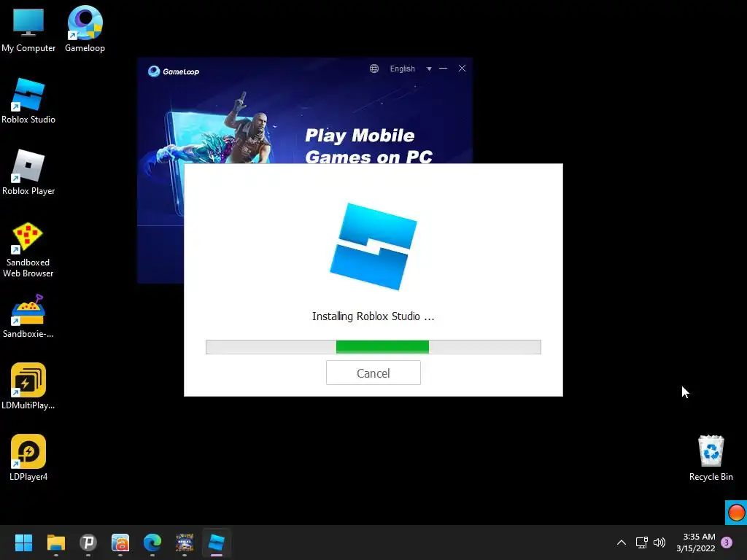Screen dimensions: 747x560
Task: Select the Sandboxed Web Browser shortcut
Action: 28,250
